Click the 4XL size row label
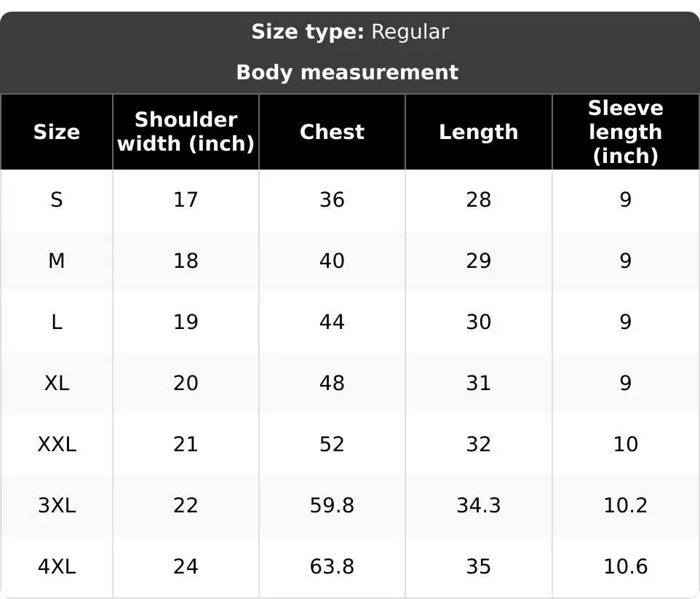700x599 pixels. [x=57, y=567]
